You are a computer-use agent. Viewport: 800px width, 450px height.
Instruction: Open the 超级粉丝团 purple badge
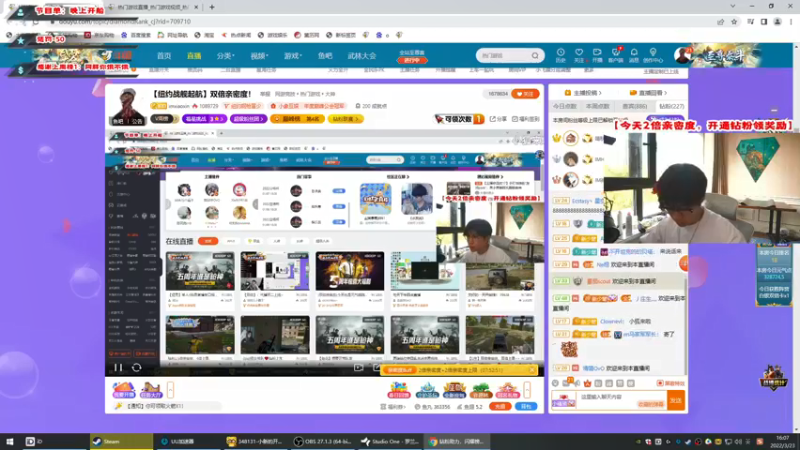pos(248,119)
